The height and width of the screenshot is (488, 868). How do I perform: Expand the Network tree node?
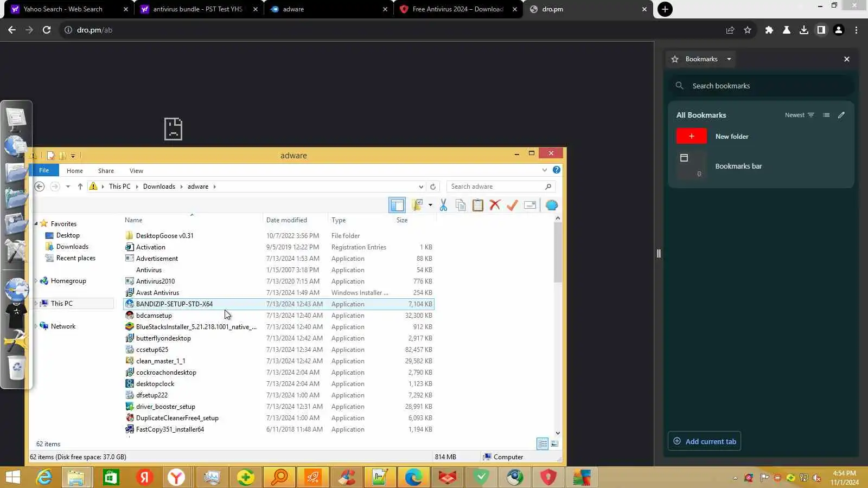coord(36,326)
